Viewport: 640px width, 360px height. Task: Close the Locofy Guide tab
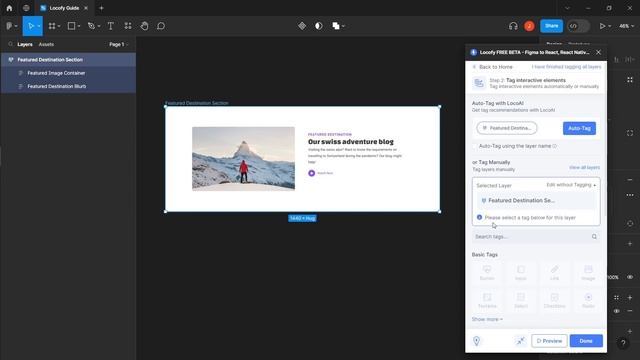point(86,8)
